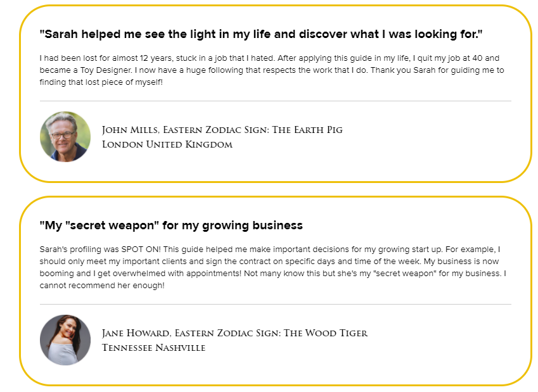Click "cannot recommend her enough!" sentence
Screen dimensions: 538x392
102,286
